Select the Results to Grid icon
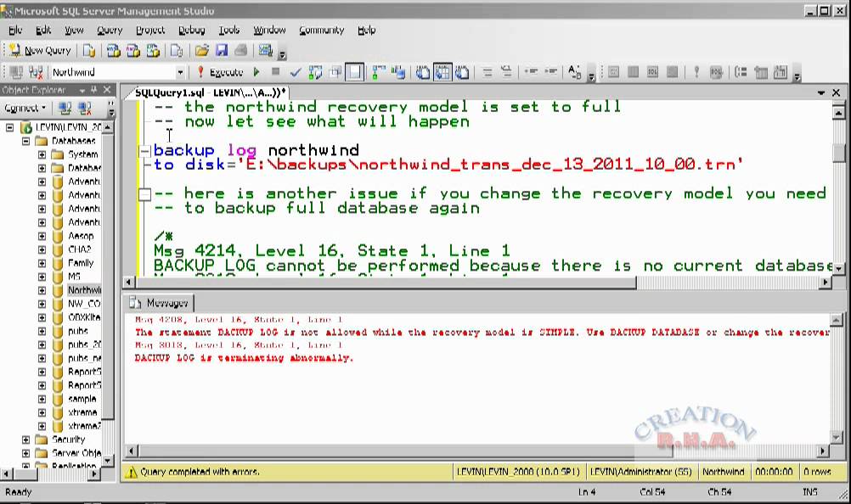Screen dimensions: 851x504 pyautogui.click(x=442, y=72)
